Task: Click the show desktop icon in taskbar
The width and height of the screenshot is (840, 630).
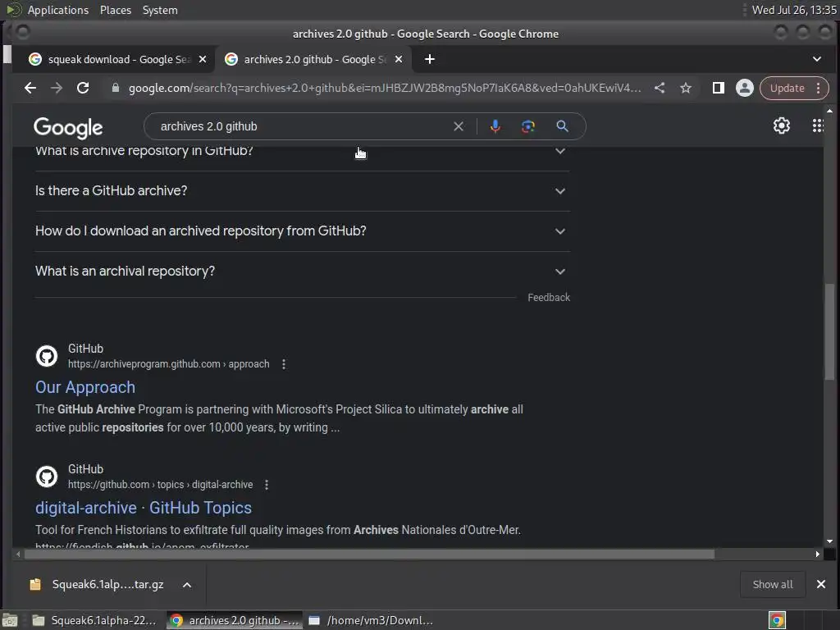Action: click(10, 620)
